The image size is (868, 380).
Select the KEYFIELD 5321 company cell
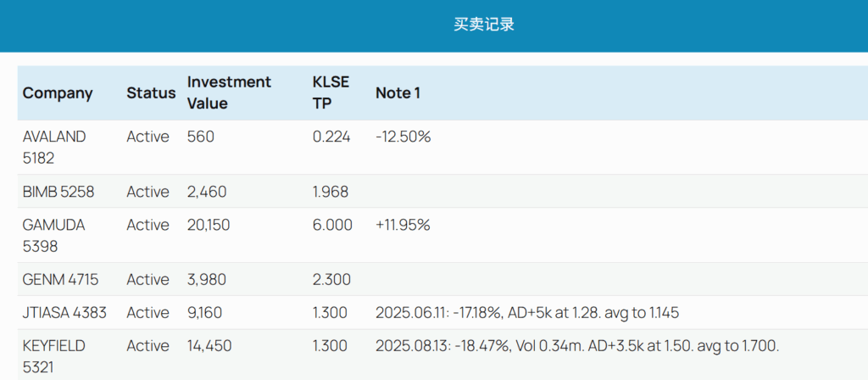[54, 356]
